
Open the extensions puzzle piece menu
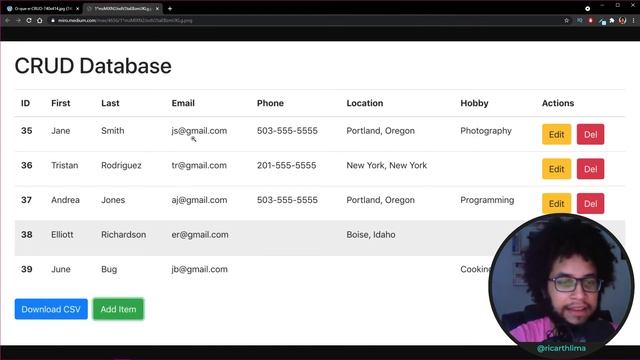click(x=612, y=20)
